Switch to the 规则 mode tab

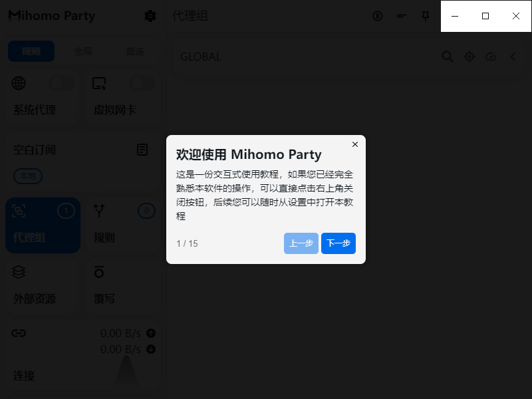click(x=31, y=51)
